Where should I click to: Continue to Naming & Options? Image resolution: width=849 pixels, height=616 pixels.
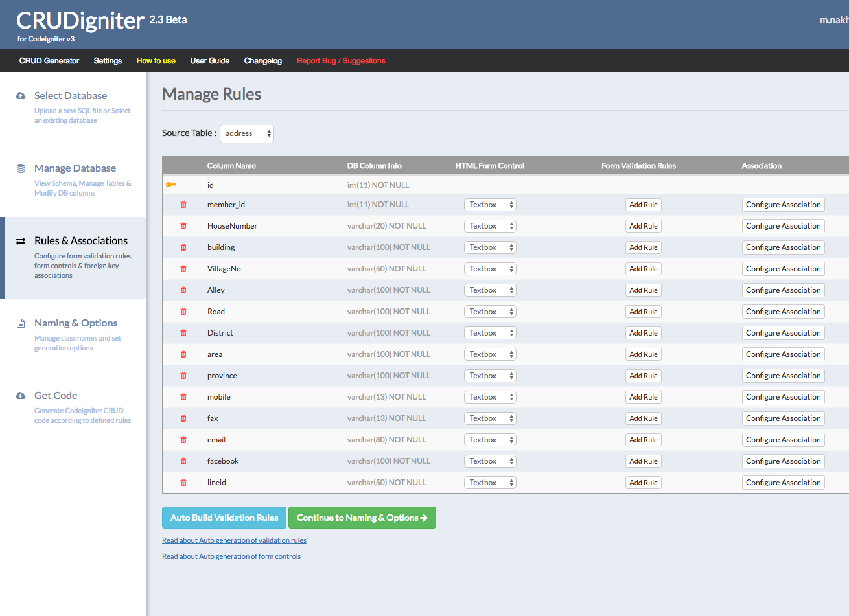coord(362,518)
